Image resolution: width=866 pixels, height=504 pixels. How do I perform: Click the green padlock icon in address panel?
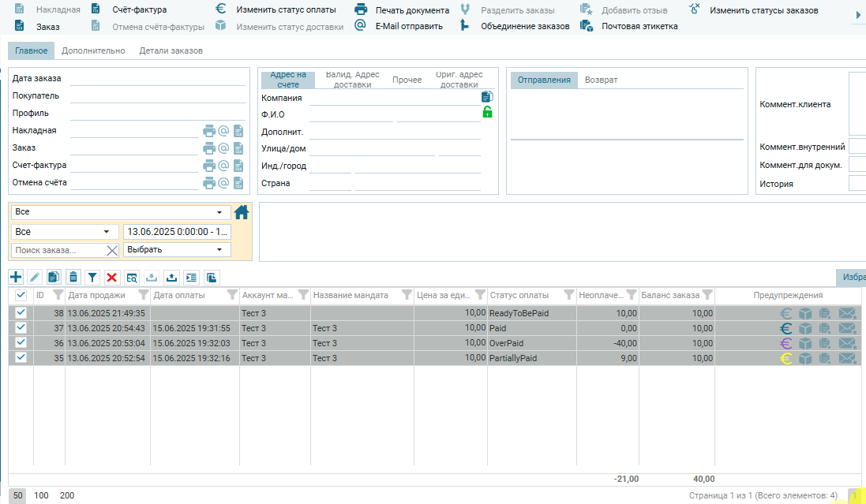point(487,113)
